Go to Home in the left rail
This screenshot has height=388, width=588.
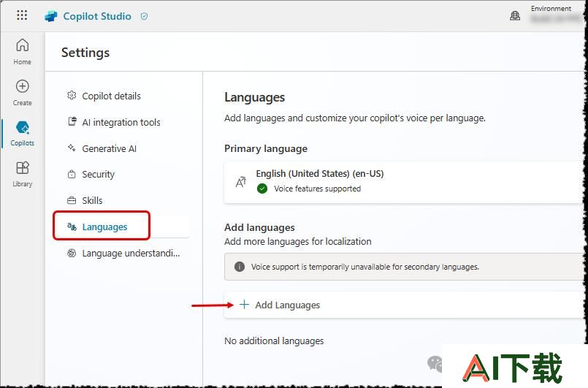pos(22,52)
